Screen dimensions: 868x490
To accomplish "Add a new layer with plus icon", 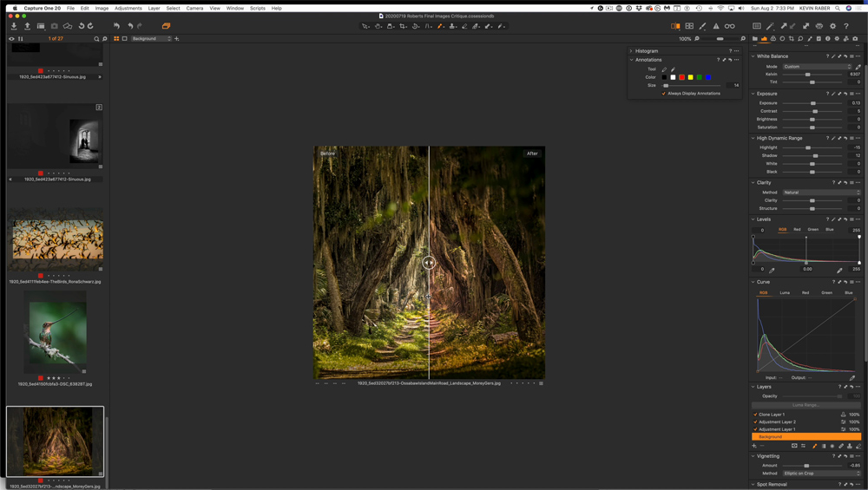I will click(x=754, y=446).
